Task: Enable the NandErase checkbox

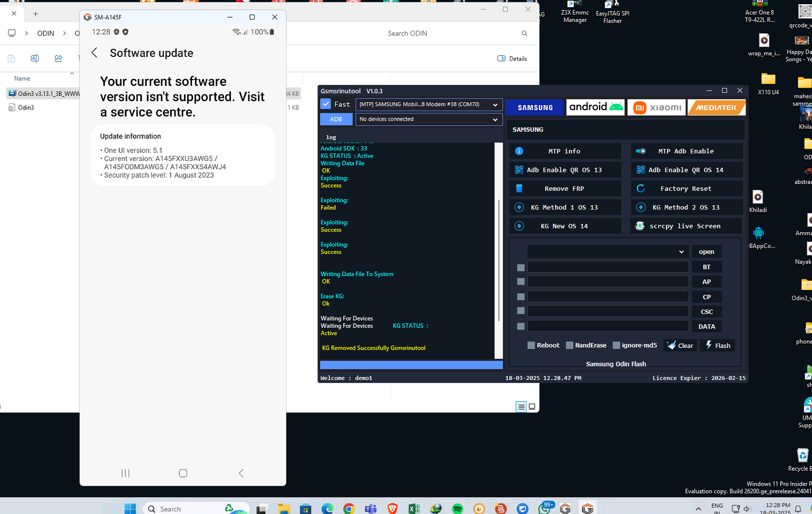Action: pyautogui.click(x=569, y=345)
